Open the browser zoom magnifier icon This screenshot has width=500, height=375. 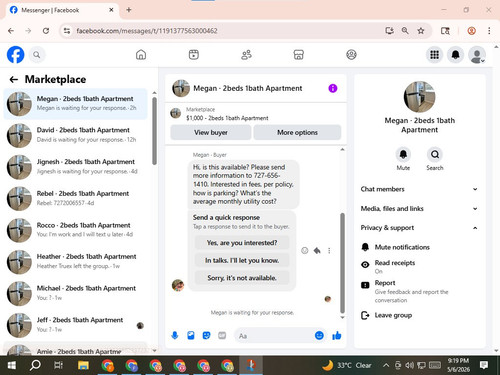click(x=405, y=31)
